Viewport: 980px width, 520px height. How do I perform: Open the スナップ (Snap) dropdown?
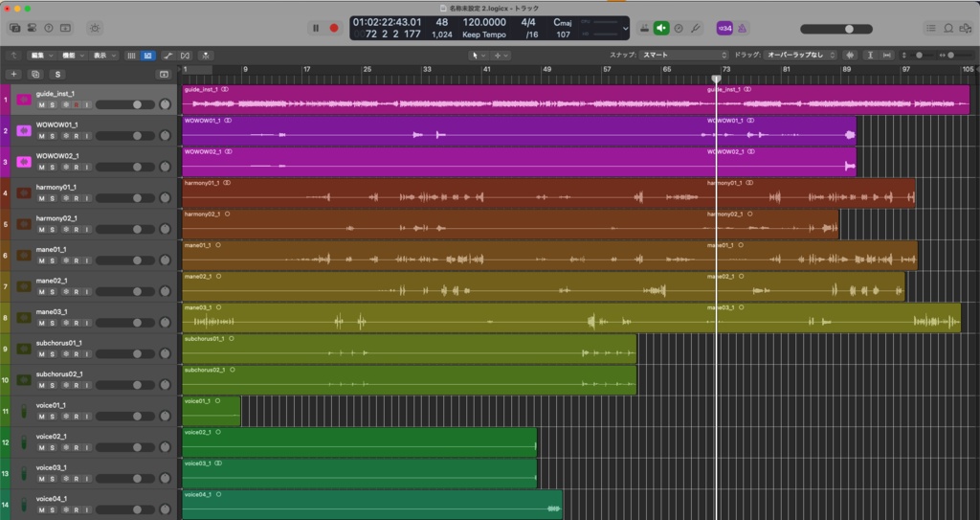[686, 56]
